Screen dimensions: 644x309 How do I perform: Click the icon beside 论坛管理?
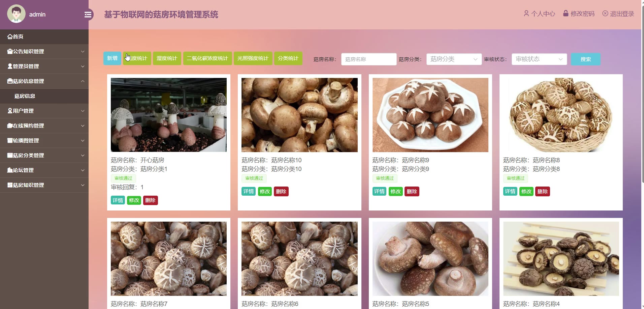point(10,170)
